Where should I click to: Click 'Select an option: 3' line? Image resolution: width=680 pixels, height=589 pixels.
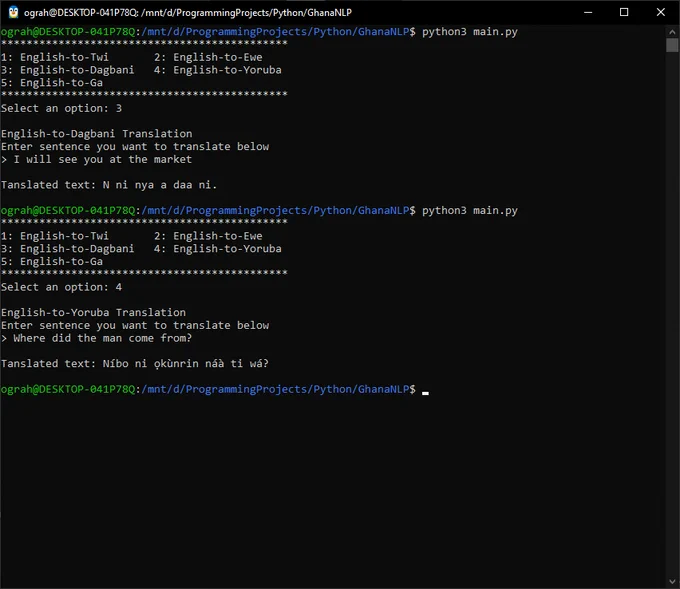(62, 108)
